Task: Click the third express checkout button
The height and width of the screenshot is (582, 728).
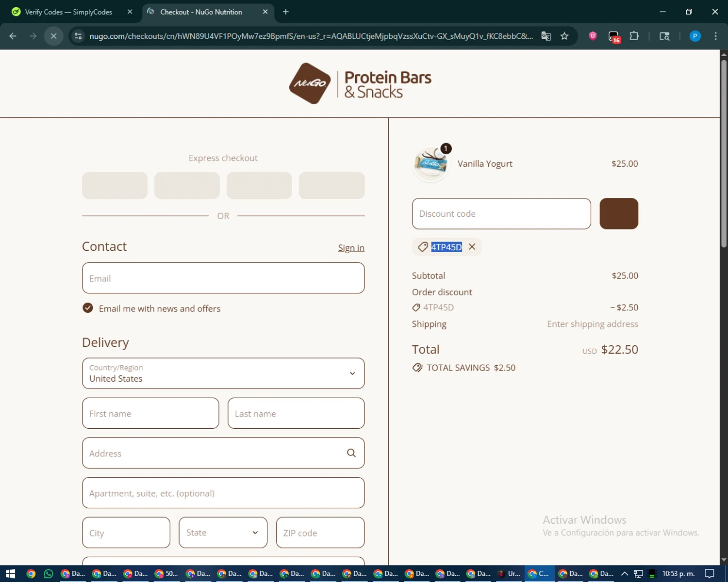Action: click(x=259, y=185)
